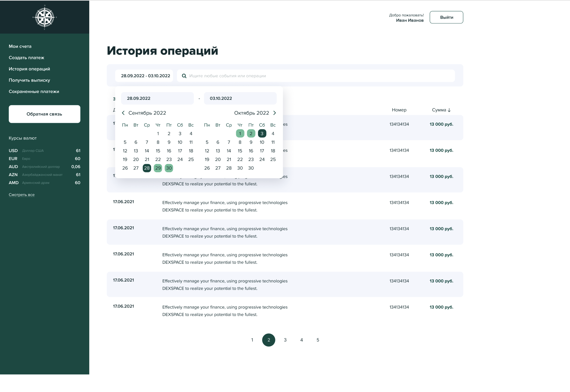Image resolution: width=570 pixels, height=392 pixels.
Task: Open Получить выписку in the sidebar
Action: (x=30, y=80)
